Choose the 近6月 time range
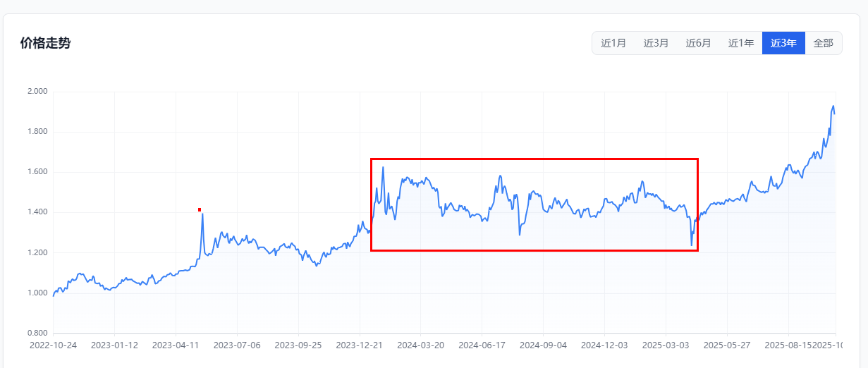Viewport: 868px width, 368px height. pyautogui.click(x=698, y=43)
